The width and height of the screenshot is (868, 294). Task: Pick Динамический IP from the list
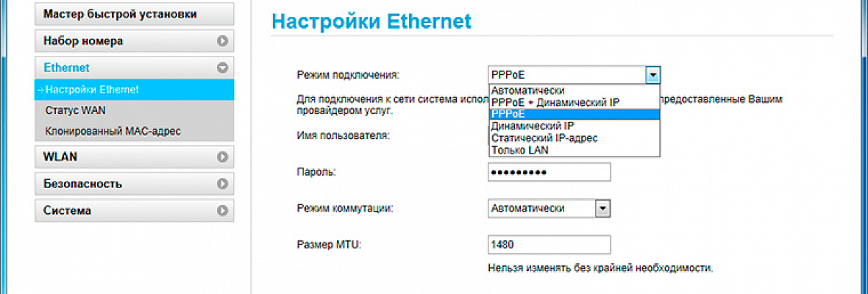pyautogui.click(x=574, y=126)
